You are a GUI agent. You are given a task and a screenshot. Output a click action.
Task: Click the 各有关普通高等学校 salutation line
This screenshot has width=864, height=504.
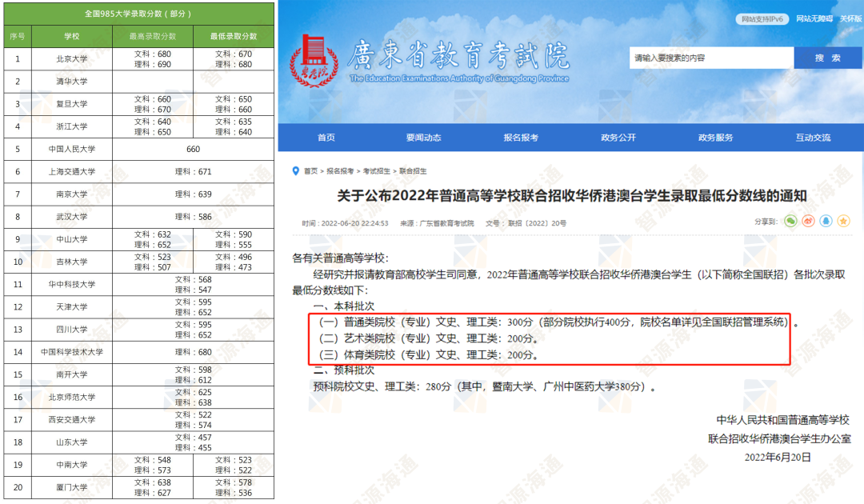pyautogui.click(x=341, y=258)
